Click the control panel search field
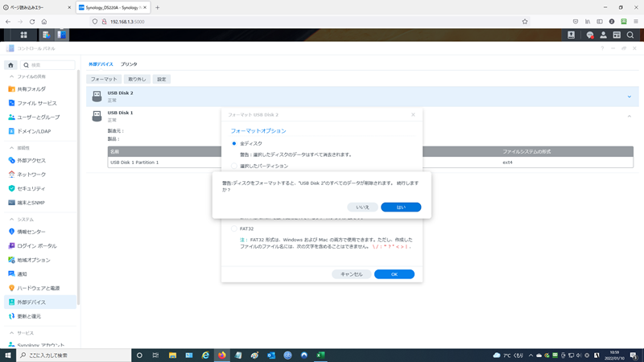The height and width of the screenshot is (362, 644). click(47, 65)
